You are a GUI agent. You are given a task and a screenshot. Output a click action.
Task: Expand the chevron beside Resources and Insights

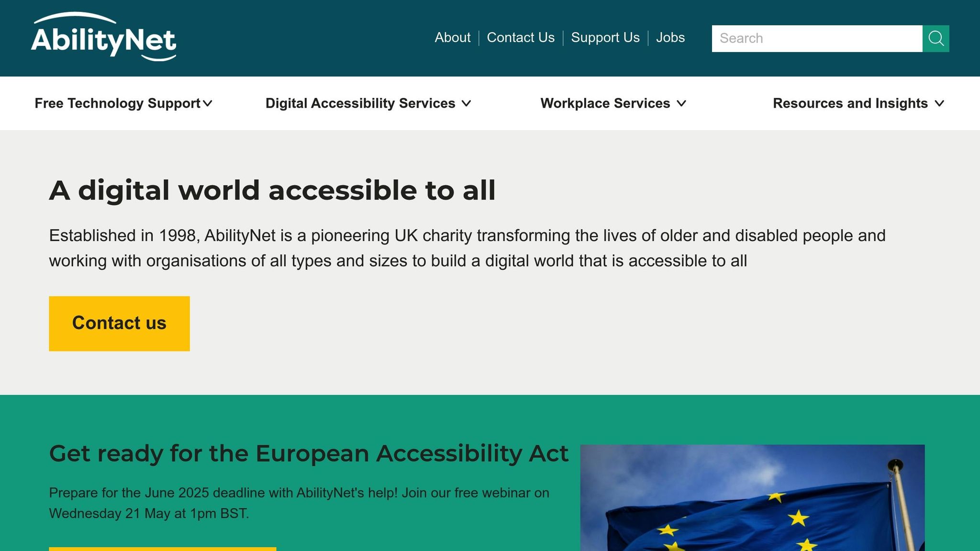pyautogui.click(x=939, y=103)
